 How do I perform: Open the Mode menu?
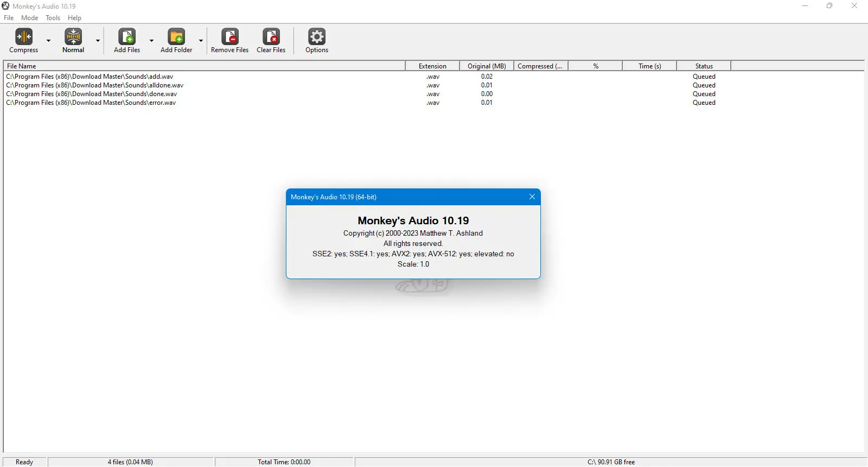[30, 18]
